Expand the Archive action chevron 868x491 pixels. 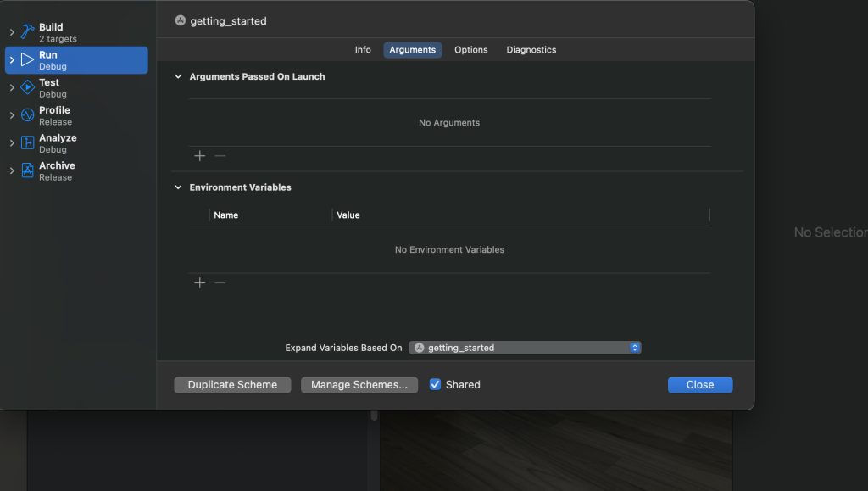pyautogui.click(x=12, y=170)
